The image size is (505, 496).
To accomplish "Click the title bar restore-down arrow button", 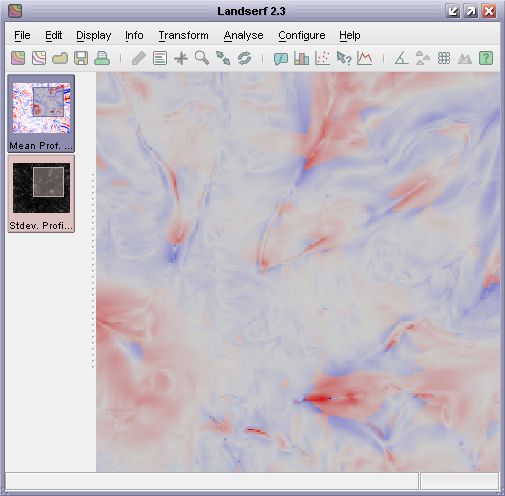I will (453, 11).
